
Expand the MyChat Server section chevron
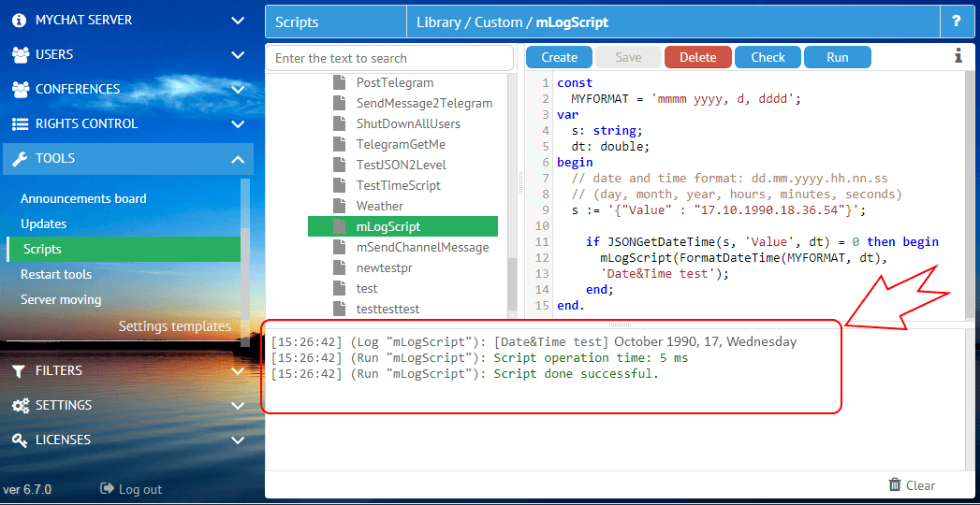(237, 21)
